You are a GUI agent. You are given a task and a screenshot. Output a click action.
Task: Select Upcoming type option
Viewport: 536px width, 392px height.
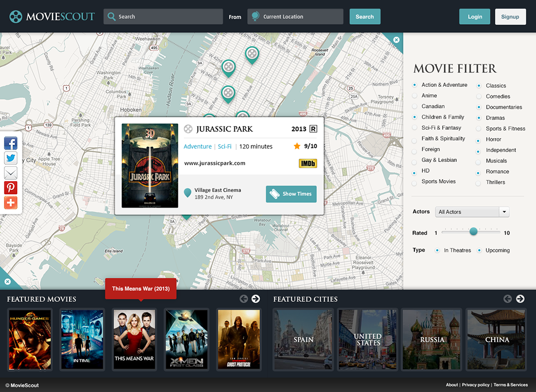point(479,250)
